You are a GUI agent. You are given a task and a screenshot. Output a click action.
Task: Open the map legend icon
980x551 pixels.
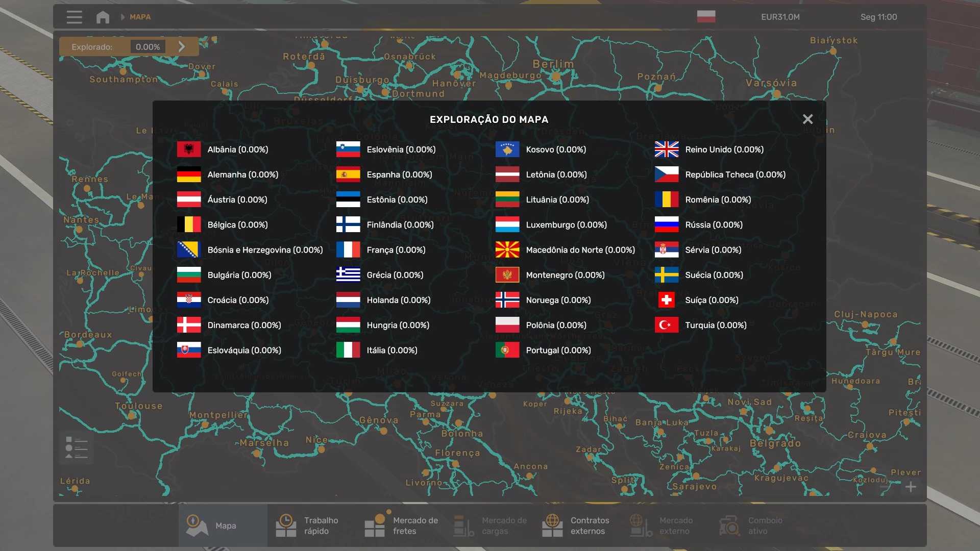click(77, 448)
